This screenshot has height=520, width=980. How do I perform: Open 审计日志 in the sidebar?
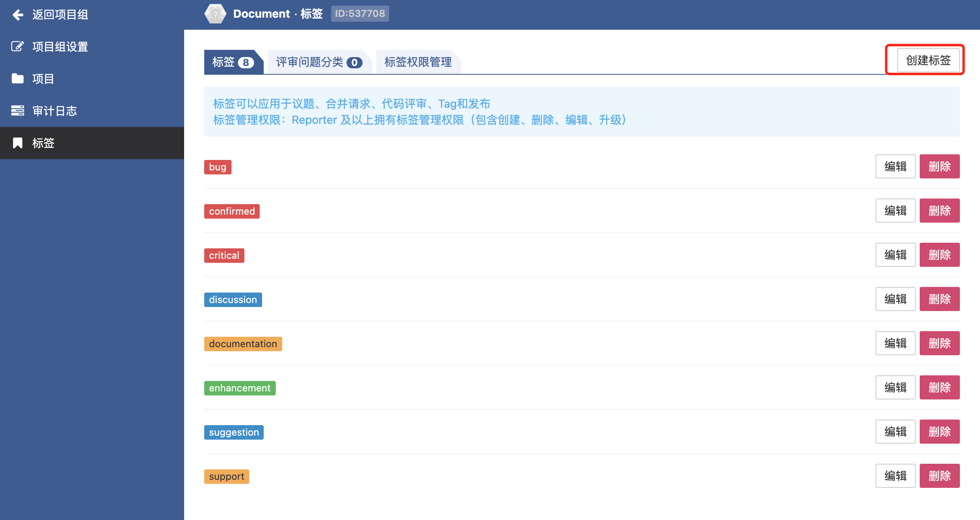pyautogui.click(x=55, y=111)
